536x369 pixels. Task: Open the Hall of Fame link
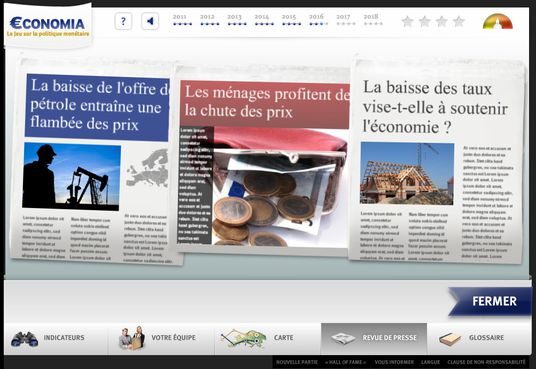coord(346,362)
